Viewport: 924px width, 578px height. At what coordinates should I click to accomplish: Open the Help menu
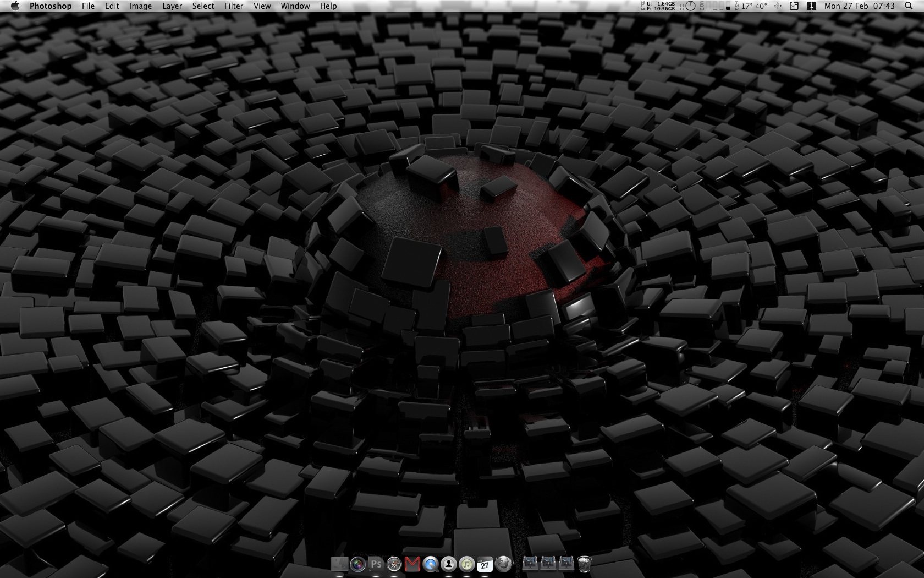328,6
